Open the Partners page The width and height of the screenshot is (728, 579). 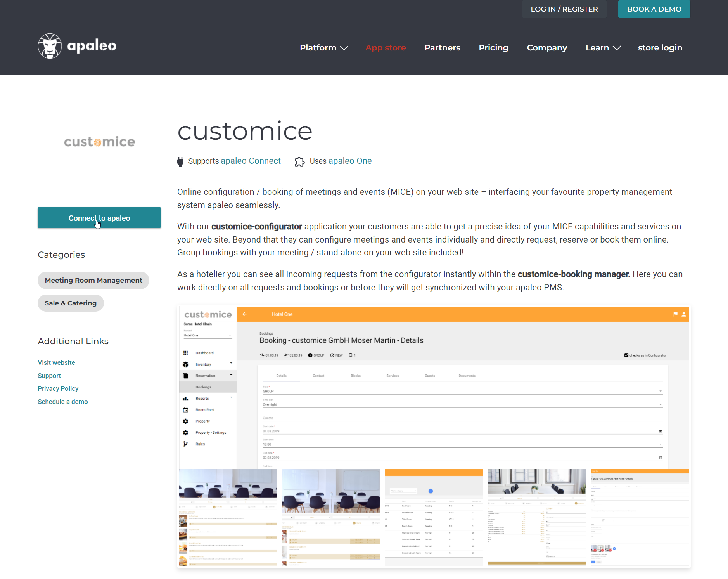442,48
